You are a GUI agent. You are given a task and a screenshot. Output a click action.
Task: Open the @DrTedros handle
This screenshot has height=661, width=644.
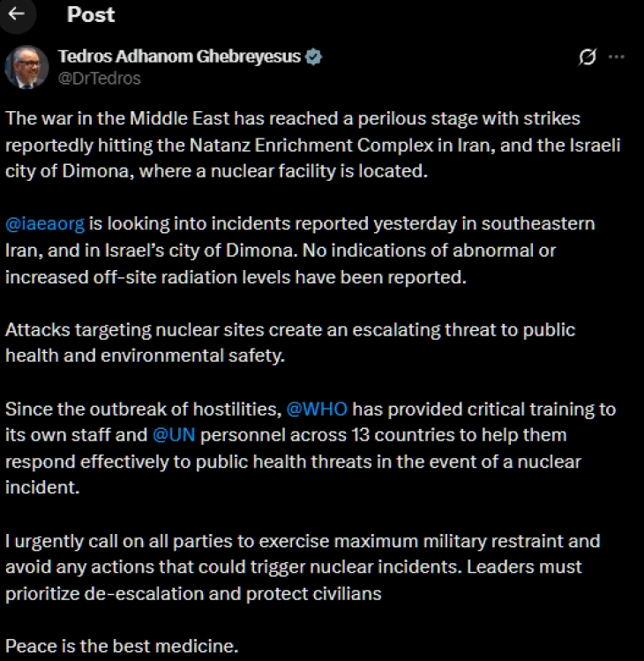(98, 78)
